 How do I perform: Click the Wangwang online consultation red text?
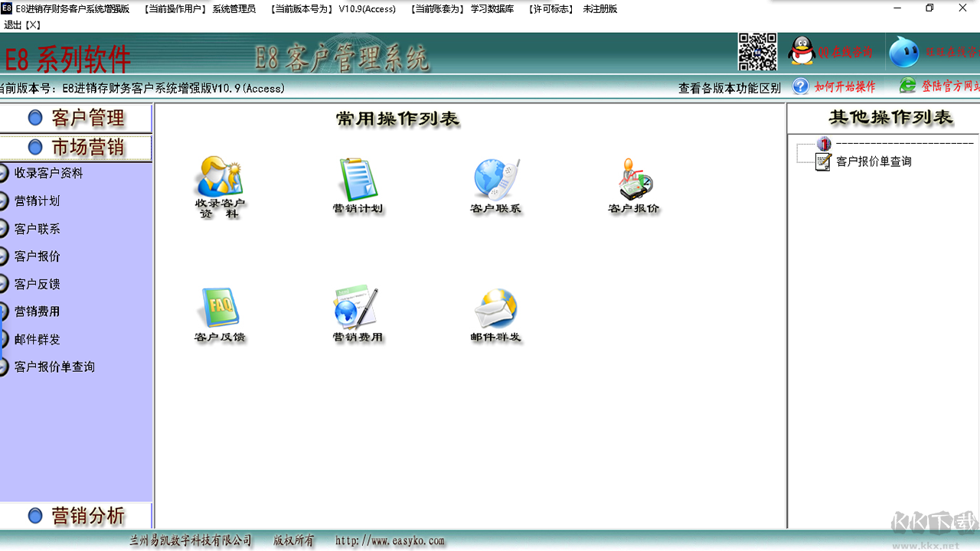pos(952,52)
